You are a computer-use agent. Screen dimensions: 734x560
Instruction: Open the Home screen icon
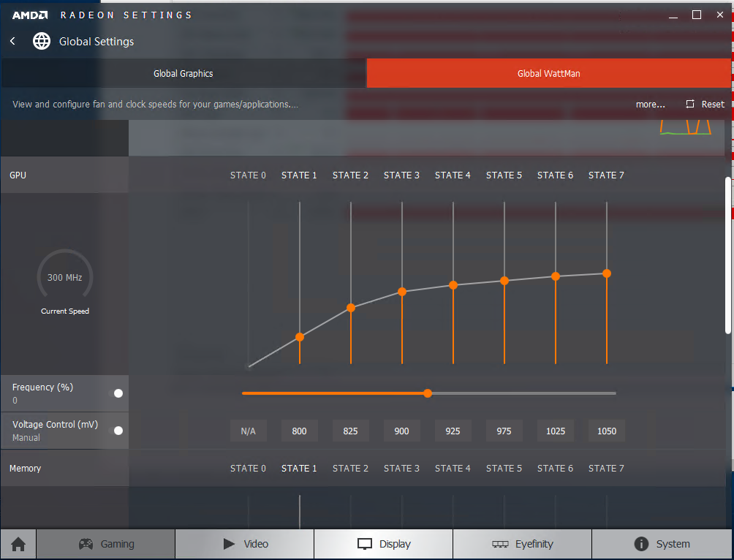pyautogui.click(x=18, y=544)
